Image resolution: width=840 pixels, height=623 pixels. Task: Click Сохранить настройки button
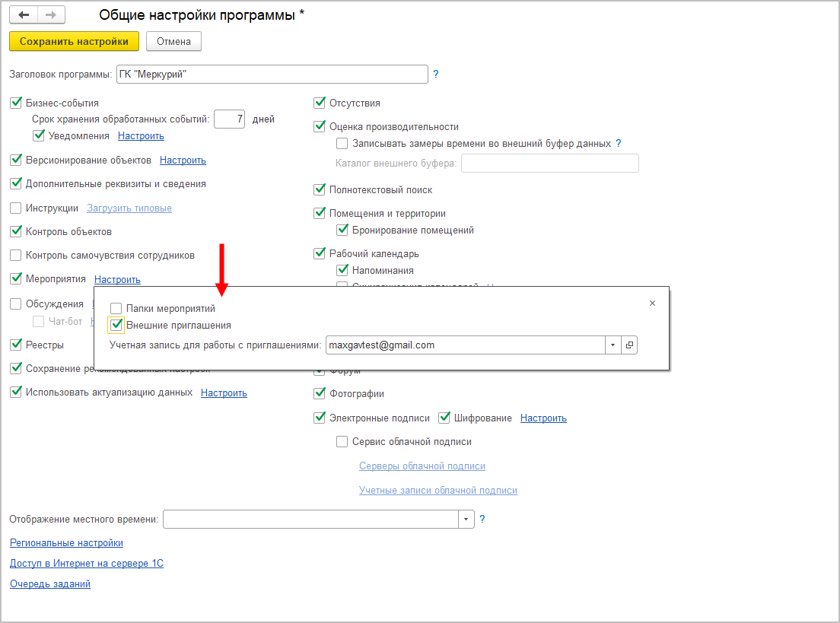74,41
